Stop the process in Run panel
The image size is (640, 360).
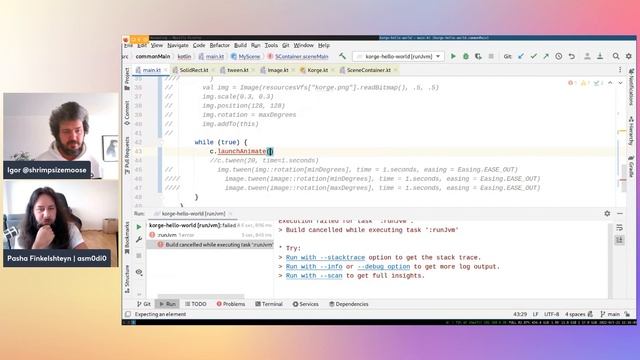139,256
